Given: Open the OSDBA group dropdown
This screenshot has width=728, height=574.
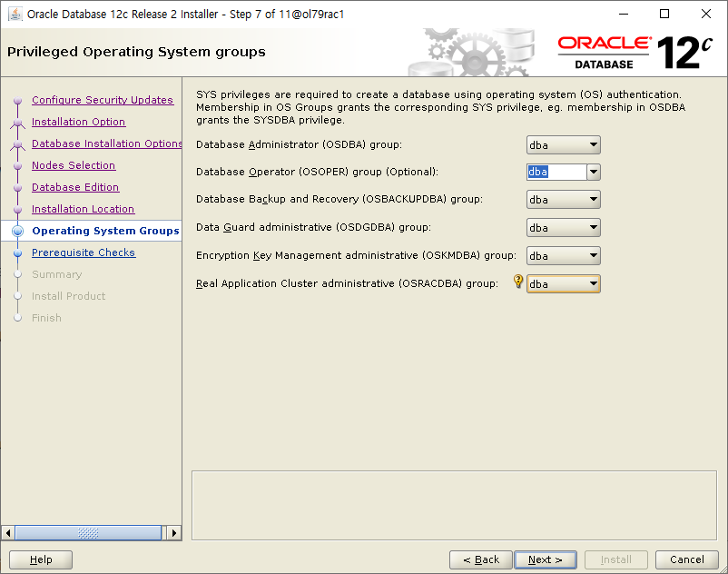Looking at the screenshot, I should pyautogui.click(x=563, y=145).
